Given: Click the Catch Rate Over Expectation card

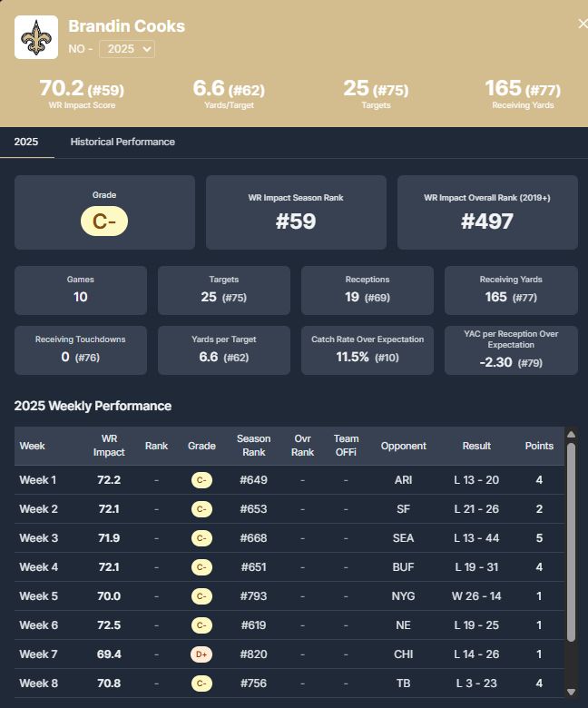Looking at the screenshot, I should 367,349.
